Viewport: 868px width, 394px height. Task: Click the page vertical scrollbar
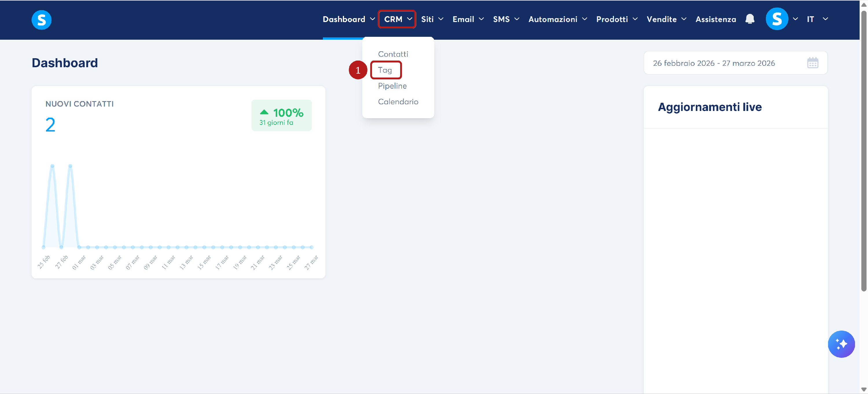(x=863, y=152)
